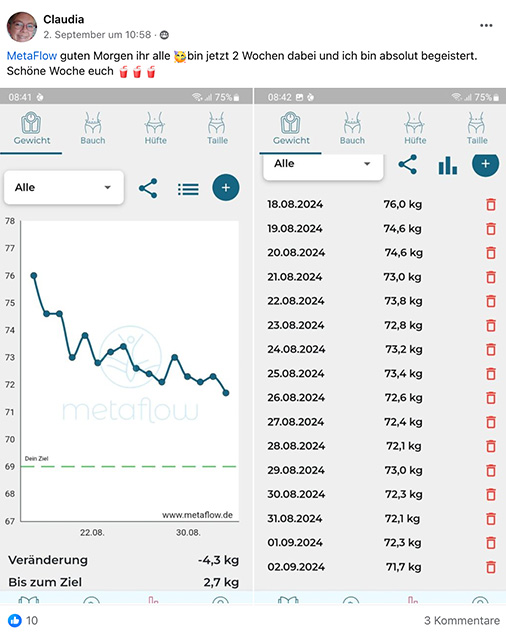Open Claudia's profile picture
The image size is (506, 640).
click(22, 27)
